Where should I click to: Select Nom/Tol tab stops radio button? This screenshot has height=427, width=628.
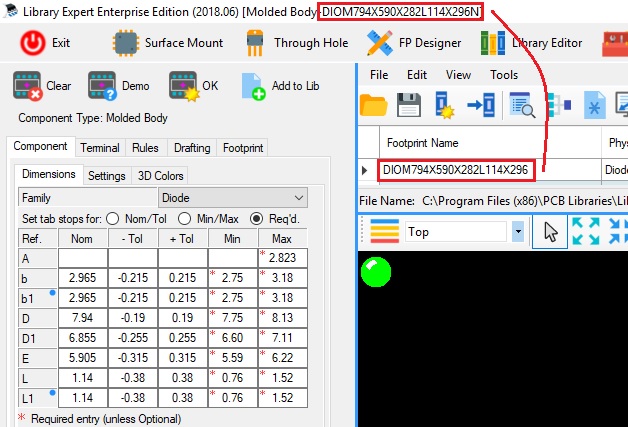[113, 219]
